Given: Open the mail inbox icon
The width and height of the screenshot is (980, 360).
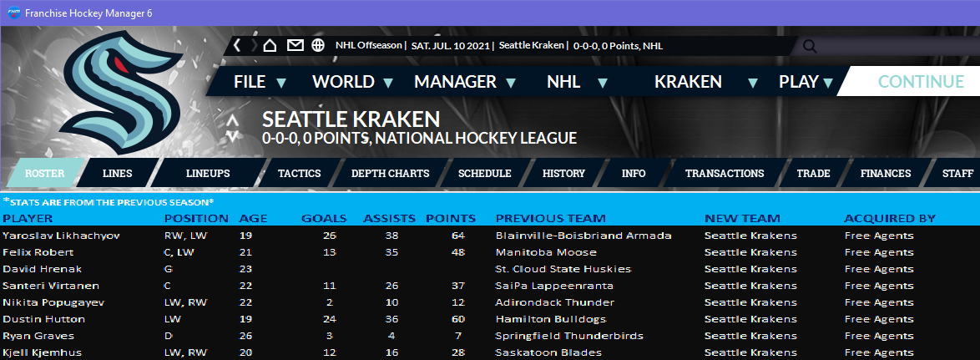Looking at the screenshot, I should (x=295, y=46).
